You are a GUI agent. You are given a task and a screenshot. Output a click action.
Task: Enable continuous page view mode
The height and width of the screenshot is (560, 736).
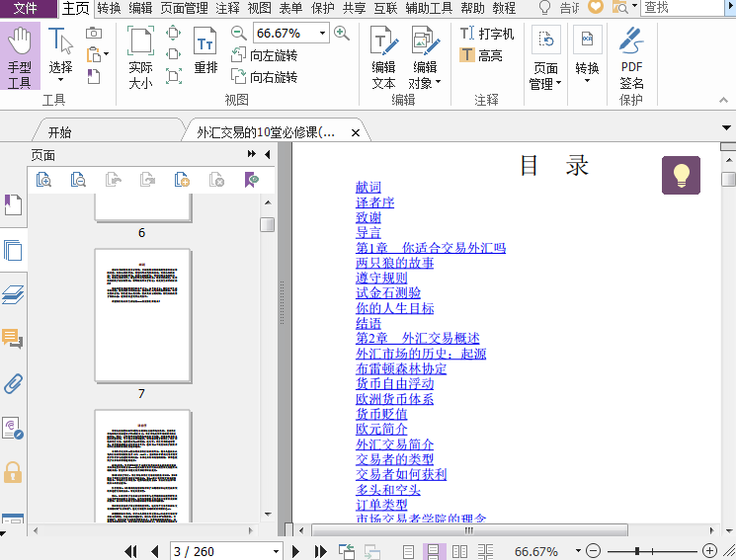pyautogui.click(x=434, y=551)
